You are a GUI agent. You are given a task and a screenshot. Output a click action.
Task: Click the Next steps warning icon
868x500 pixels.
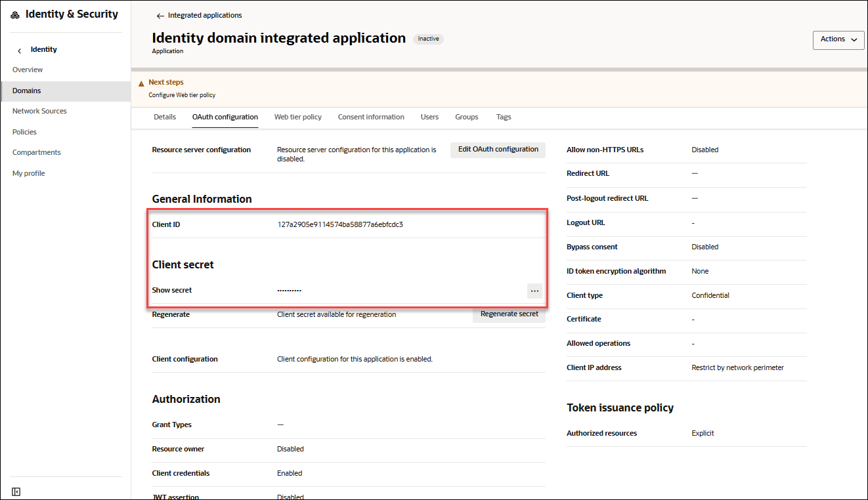141,82
